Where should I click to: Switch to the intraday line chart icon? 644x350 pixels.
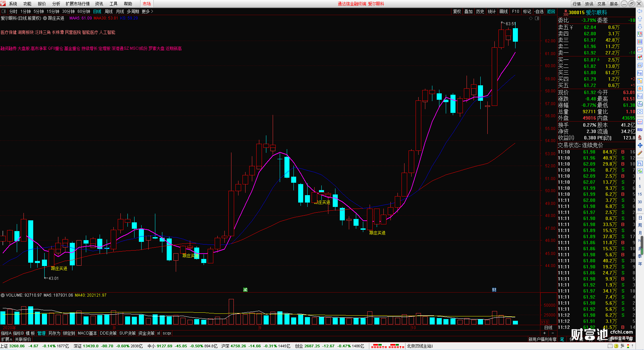640,50
